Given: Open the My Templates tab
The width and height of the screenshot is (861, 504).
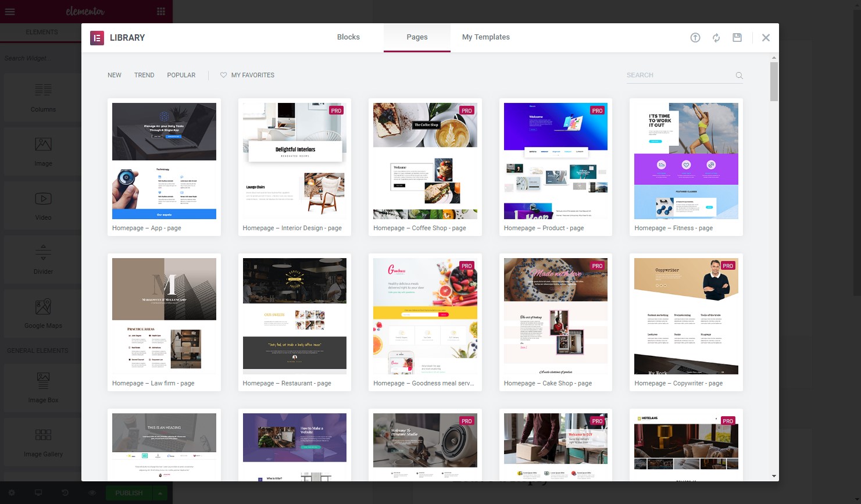Looking at the screenshot, I should click(485, 37).
